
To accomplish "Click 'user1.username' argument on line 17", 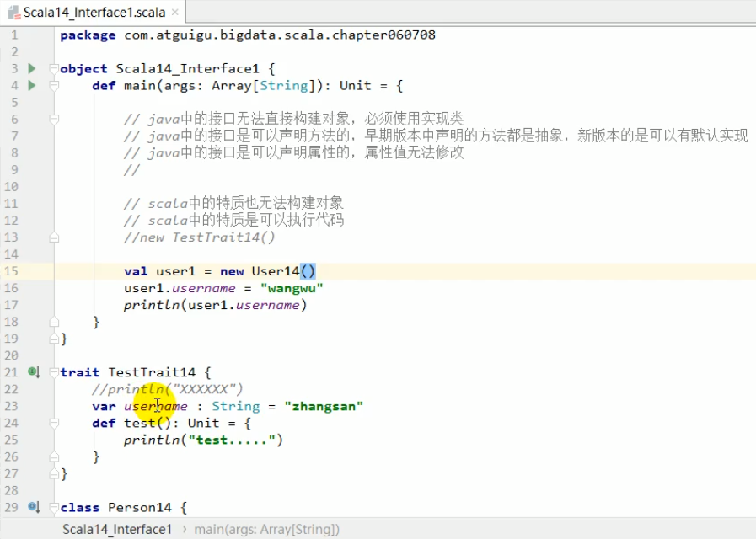I will 244,305.
